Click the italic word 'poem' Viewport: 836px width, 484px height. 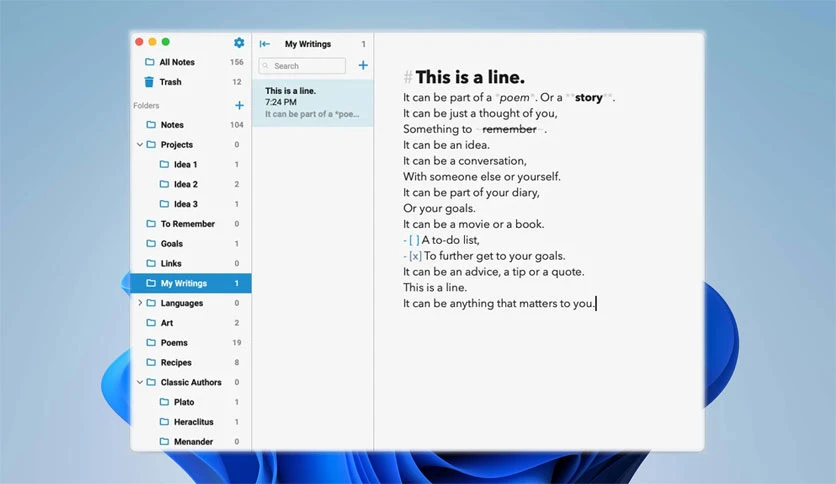515,98
